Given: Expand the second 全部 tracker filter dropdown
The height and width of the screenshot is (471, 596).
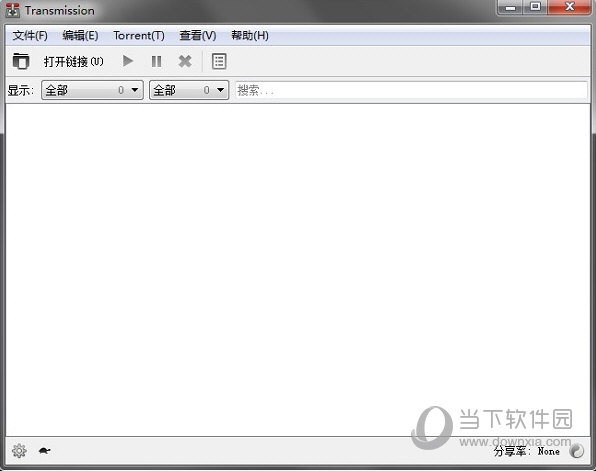Looking at the screenshot, I should tap(189, 90).
